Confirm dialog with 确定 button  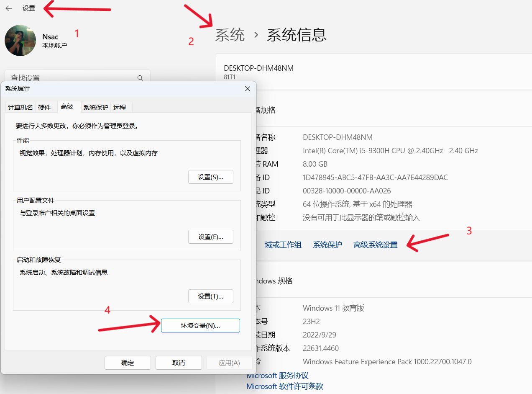(x=128, y=363)
